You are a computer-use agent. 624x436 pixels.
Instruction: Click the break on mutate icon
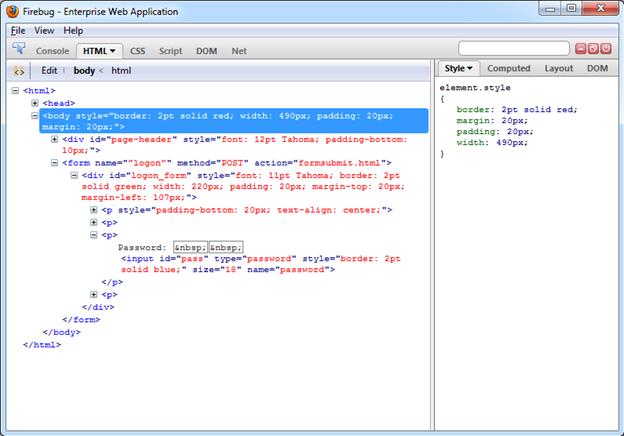click(19, 70)
